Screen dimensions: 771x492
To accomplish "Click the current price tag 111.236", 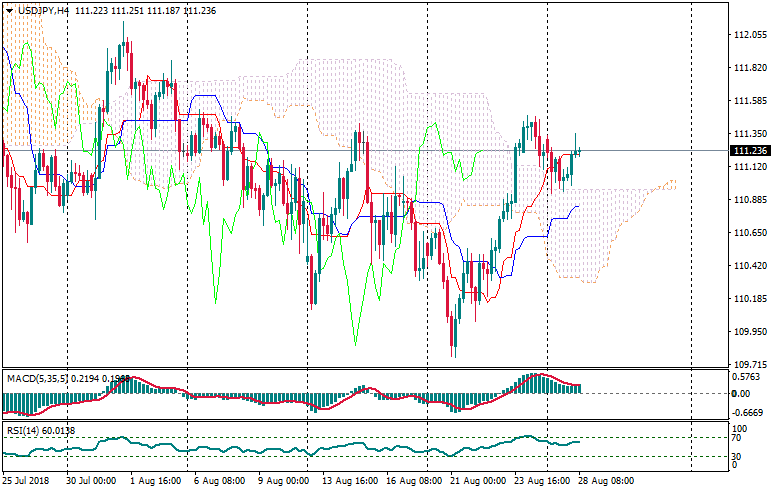I will 749,151.
